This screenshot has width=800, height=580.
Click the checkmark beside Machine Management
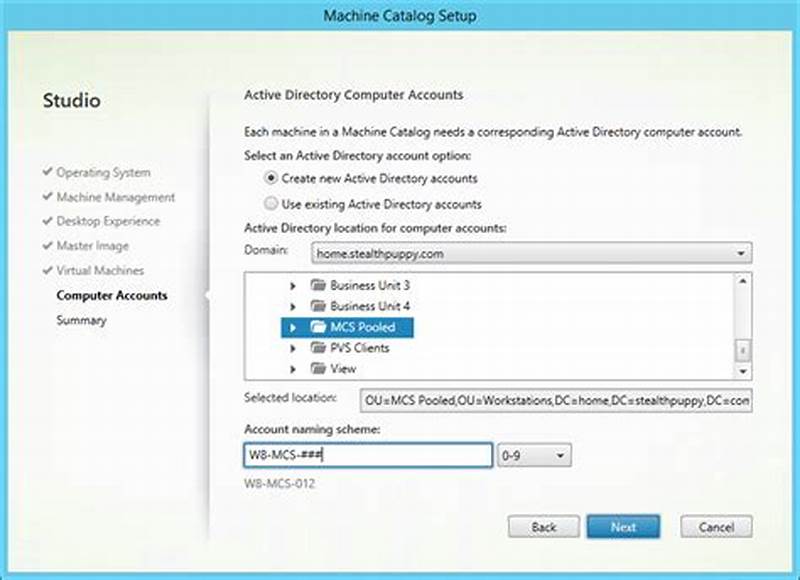[x=46, y=197]
